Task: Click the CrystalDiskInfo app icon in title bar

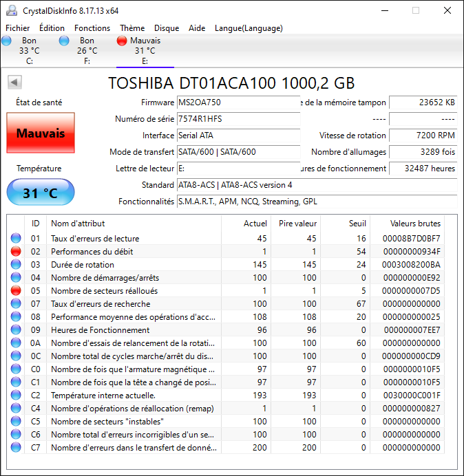Action: (x=12, y=10)
